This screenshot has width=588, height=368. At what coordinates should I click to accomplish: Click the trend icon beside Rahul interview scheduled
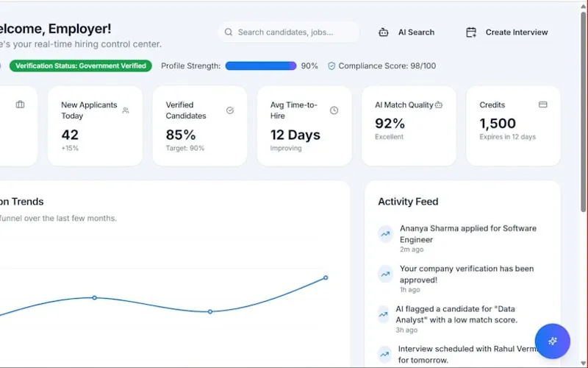tap(384, 354)
